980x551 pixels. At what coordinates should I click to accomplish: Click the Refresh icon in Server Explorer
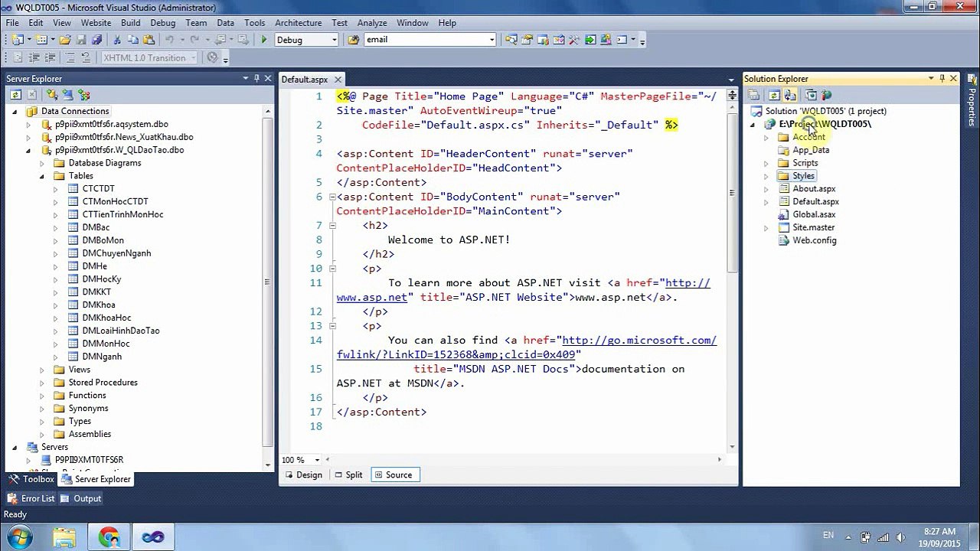[x=15, y=95]
